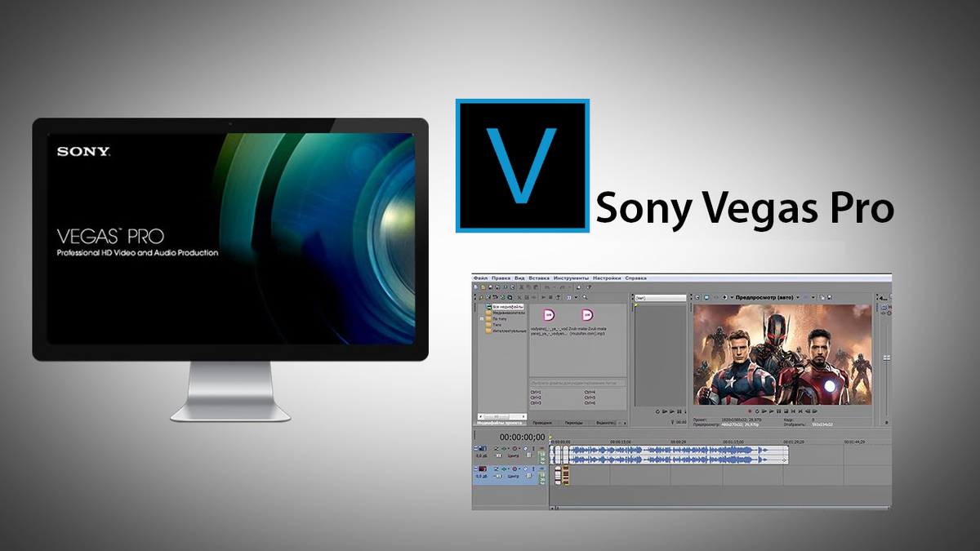This screenshot has height=551, width=980.
Task: Select Все медиафайлы in the media bin
Action: click(506, 306)
